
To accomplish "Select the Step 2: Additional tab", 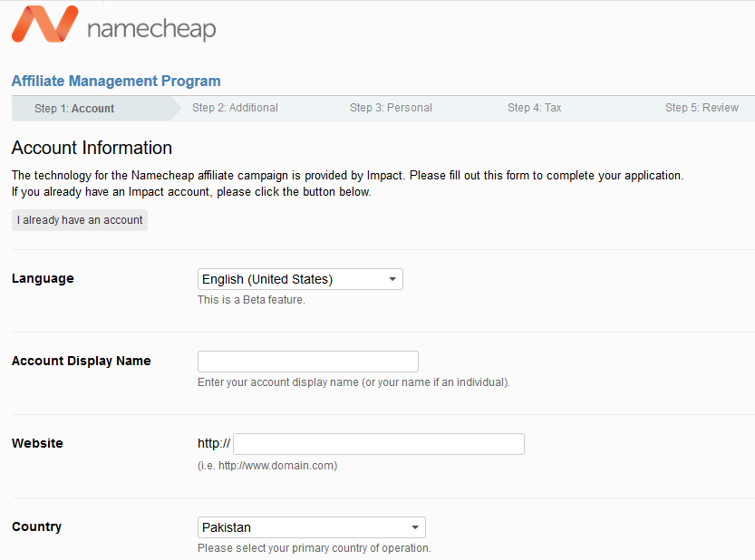I will click(x=235, y=108).
